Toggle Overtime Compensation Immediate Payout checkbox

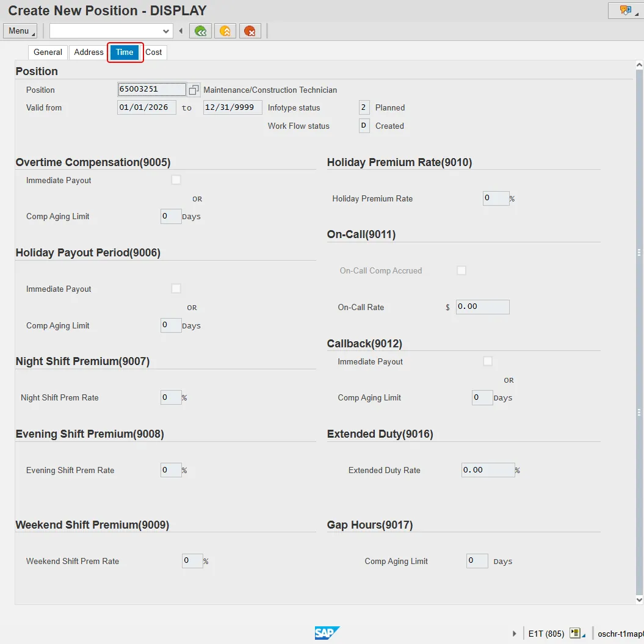176,180
